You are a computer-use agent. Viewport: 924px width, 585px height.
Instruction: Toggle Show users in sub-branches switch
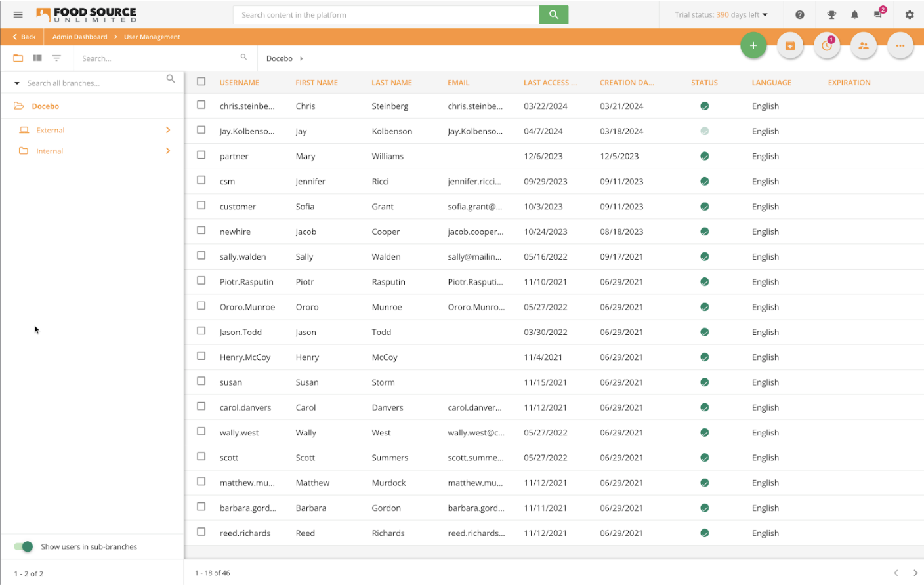(24, 546)
